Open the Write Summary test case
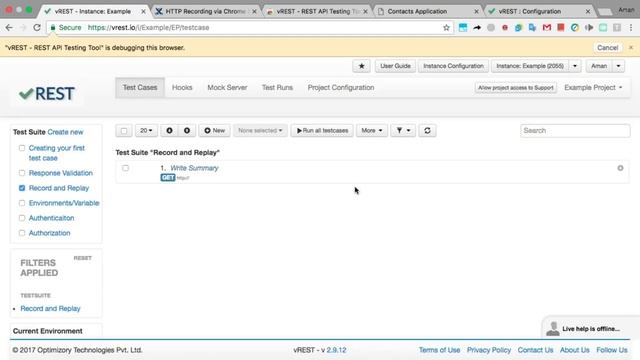Screen dimensions: 640x360 pos(194,168)
